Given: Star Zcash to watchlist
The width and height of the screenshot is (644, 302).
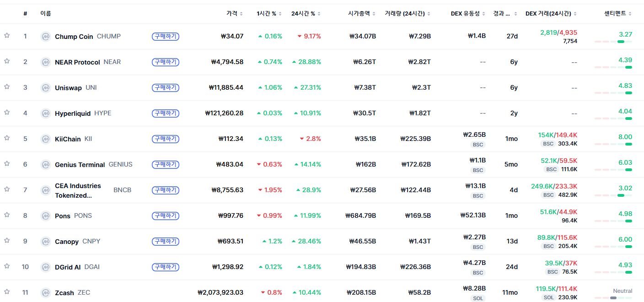Looking at the screenshot, I should point(7,291).
